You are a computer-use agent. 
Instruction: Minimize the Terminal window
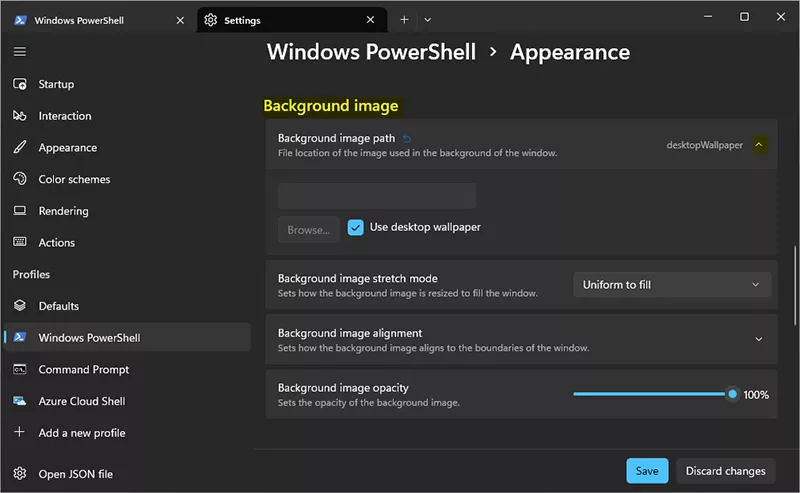pos(708,17)
